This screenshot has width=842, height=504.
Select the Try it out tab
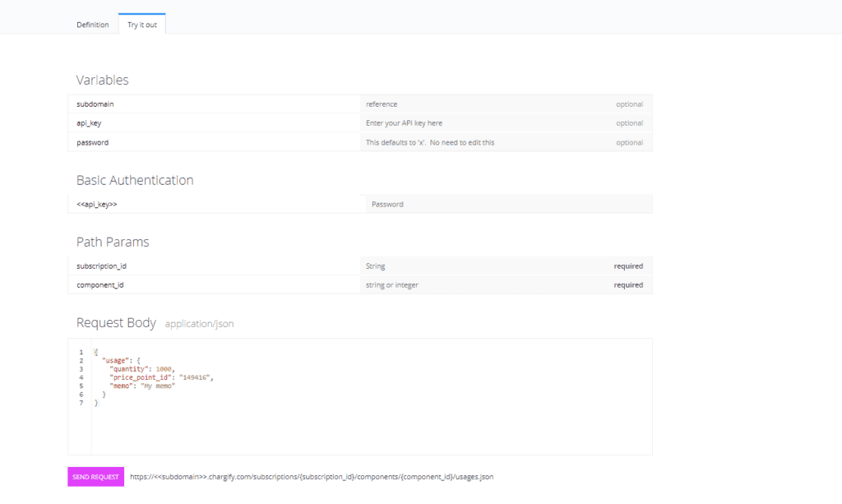tap(141, 24)
